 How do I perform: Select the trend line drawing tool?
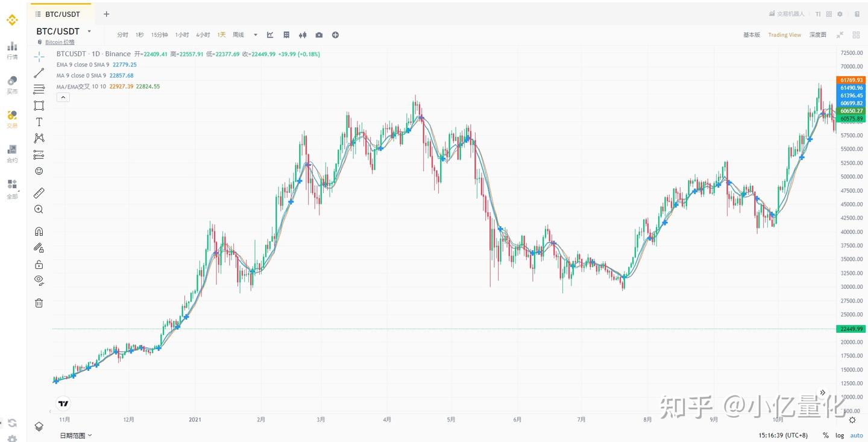(39, 72)
